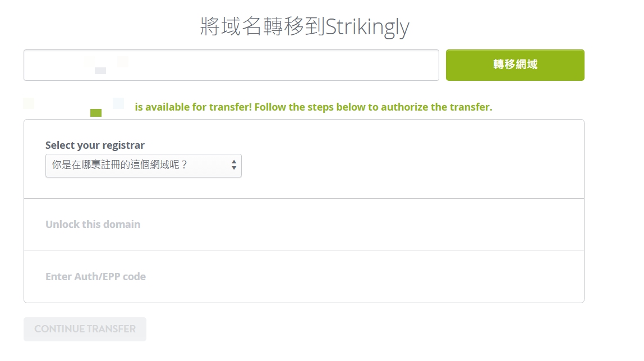Click the 將域名轉移到Strikingly page heading
The width and height of the screenshot is (644, 361).
305,27
